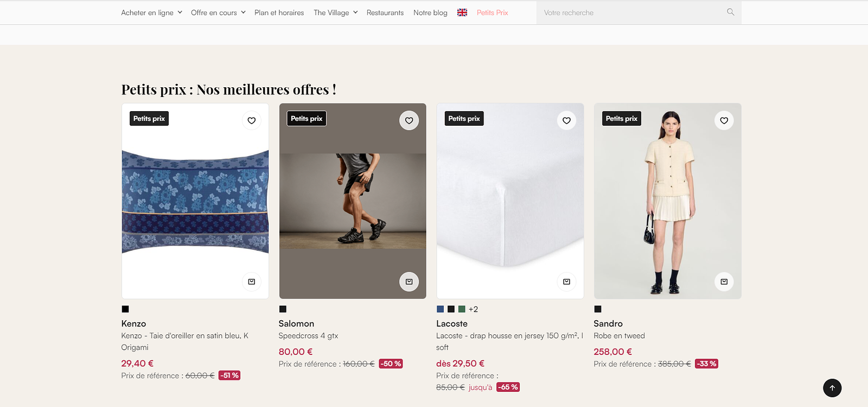Expand The Village menu
868x407 pixels.
[x=336, y=12]
